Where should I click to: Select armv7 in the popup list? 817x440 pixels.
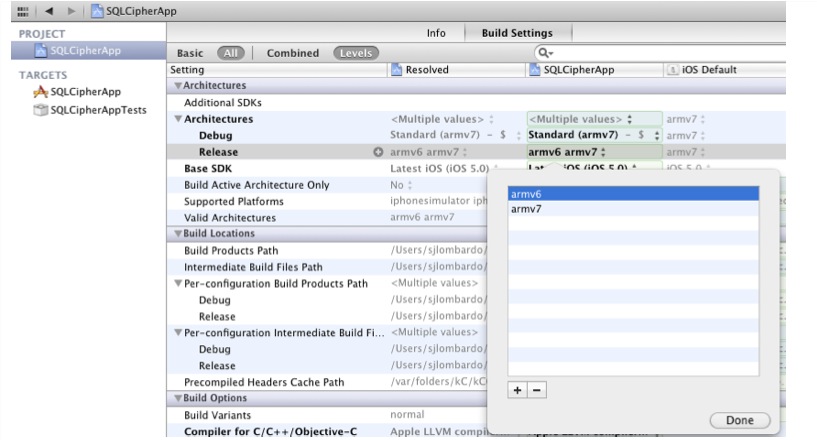[x=633, y=209]
